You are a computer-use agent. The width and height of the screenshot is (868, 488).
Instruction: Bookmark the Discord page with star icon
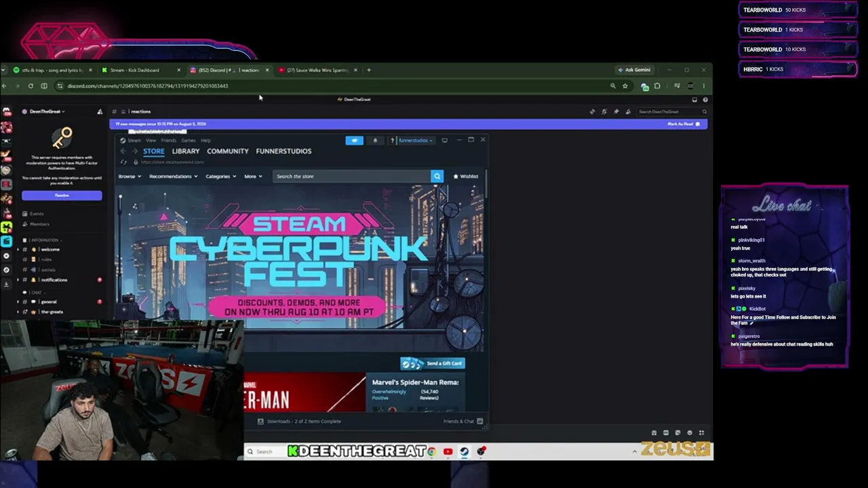(625, 86)
